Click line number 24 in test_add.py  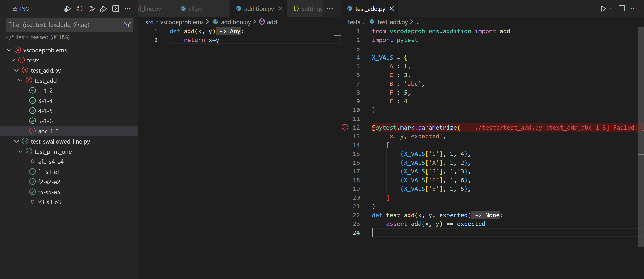tap(356, 233)
